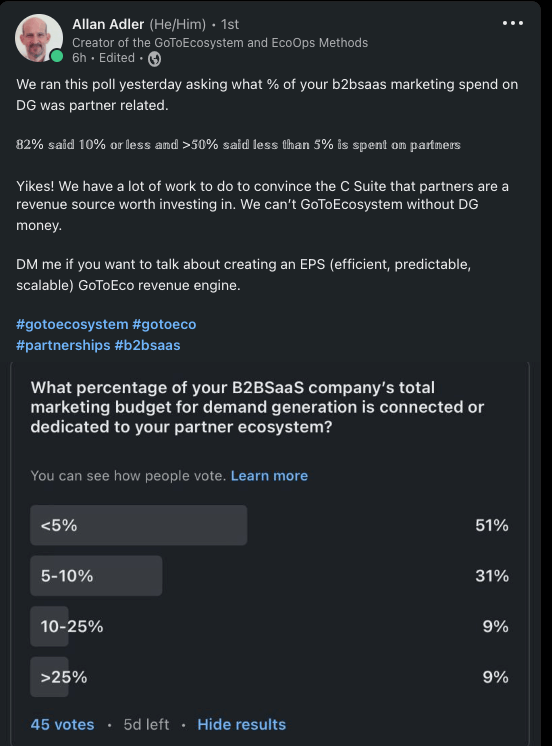Select the <5% poll option

click(x=270, y=525)
